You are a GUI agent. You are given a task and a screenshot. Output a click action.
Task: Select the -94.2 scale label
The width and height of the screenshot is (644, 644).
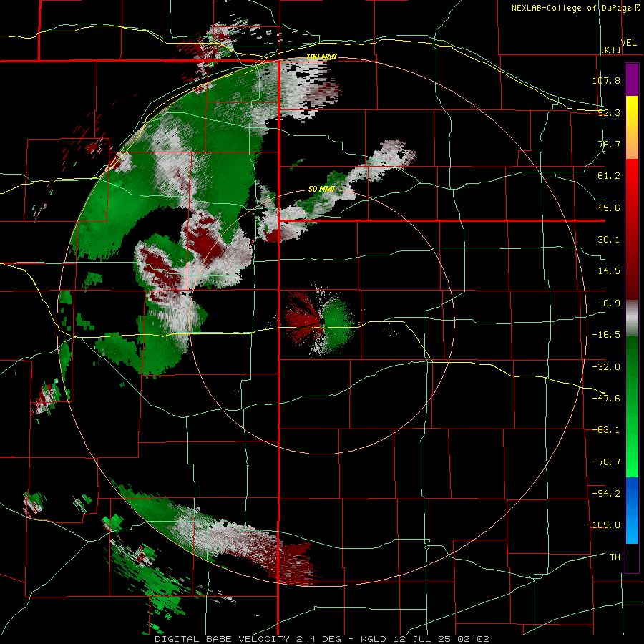[x=606, y=494]
